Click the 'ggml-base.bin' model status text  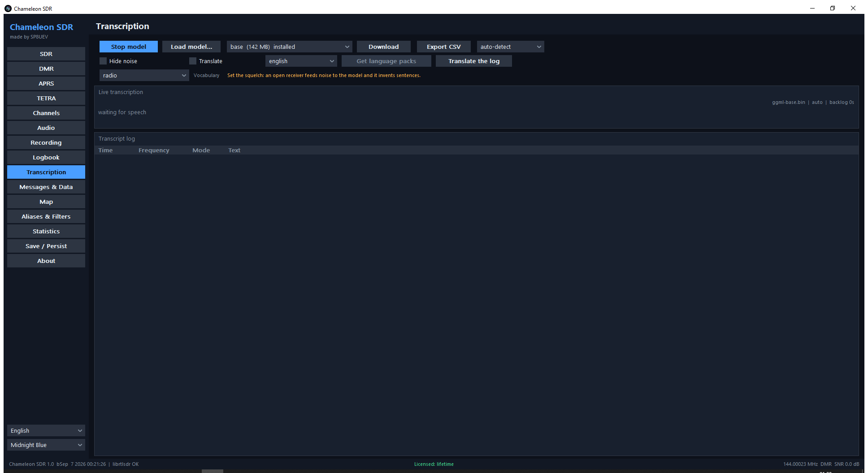pyautogui.click(x=789, y=102)
